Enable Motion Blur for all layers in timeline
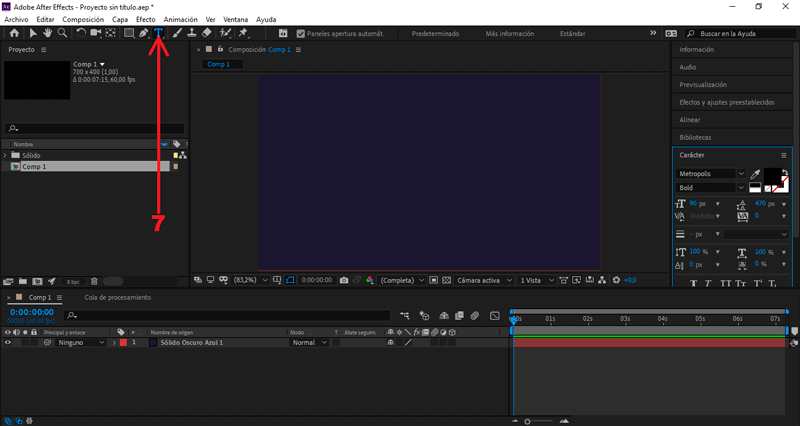Viewport: 800px width, 426px height. tap(475, 316)
